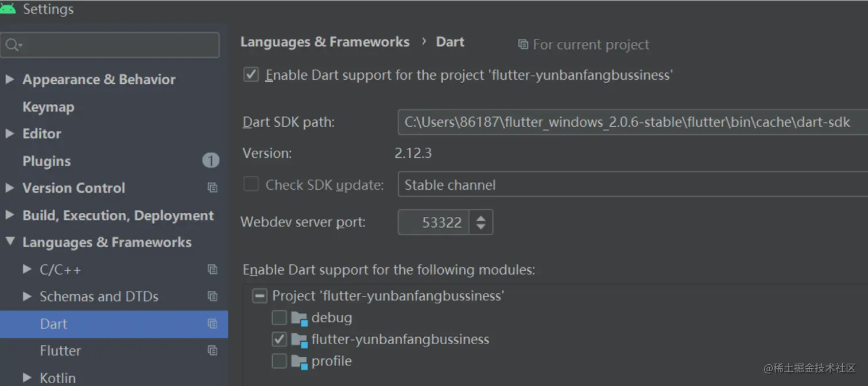The height and width of the screenshot is (386, 868).
Task: Click project-level icon beside Flutter
Action: click(x=212, y=350)
